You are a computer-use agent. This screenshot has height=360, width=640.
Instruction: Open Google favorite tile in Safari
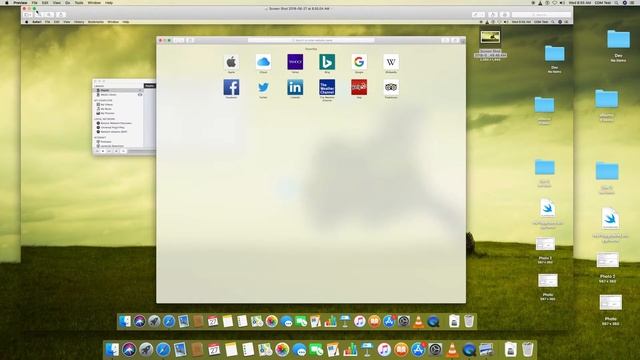tap(359, 62)
